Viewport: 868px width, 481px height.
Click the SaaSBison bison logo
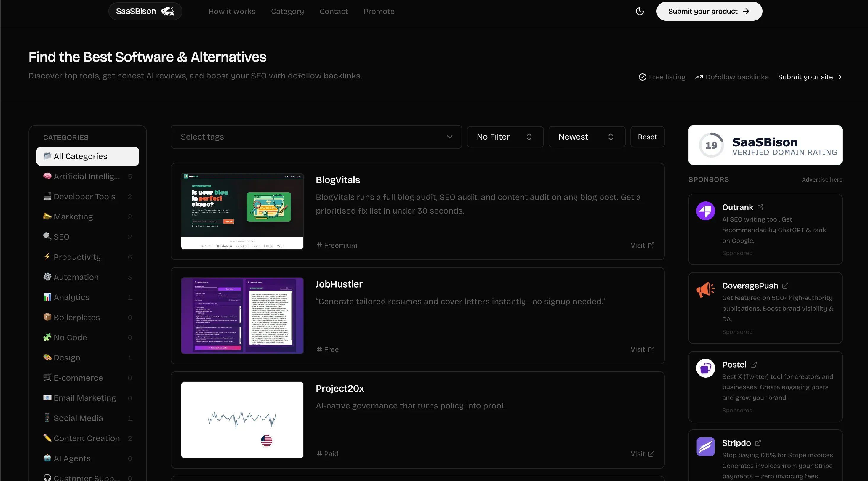[x=167, y=12]
